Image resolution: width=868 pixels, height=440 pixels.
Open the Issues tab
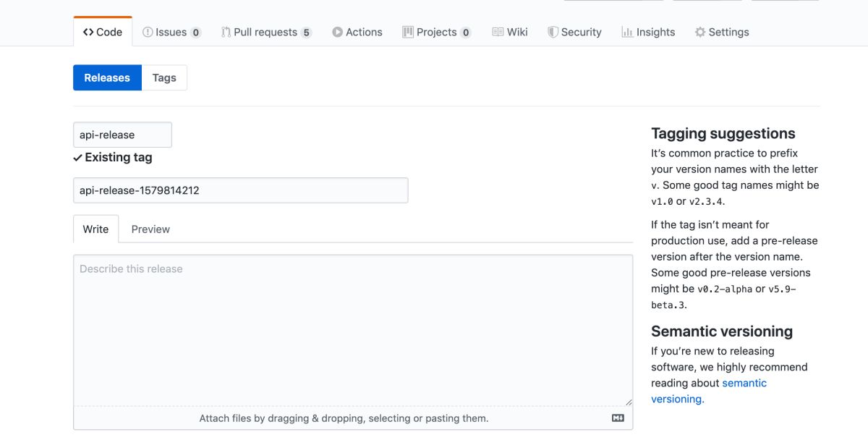coord(171,32)
